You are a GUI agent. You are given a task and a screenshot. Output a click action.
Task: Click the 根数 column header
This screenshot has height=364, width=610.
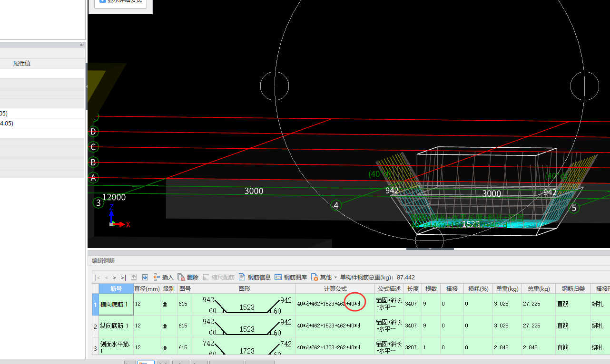[431, 288]
